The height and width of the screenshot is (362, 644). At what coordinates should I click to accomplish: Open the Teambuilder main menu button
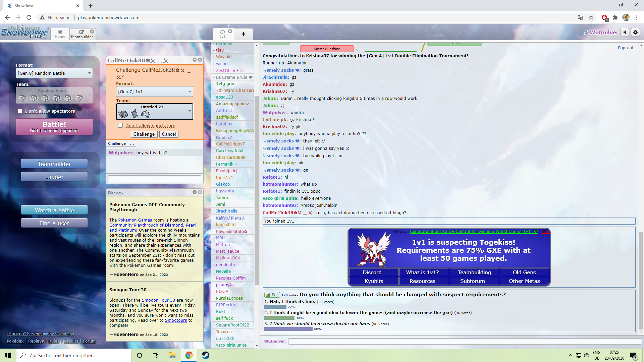coord(54,164)
